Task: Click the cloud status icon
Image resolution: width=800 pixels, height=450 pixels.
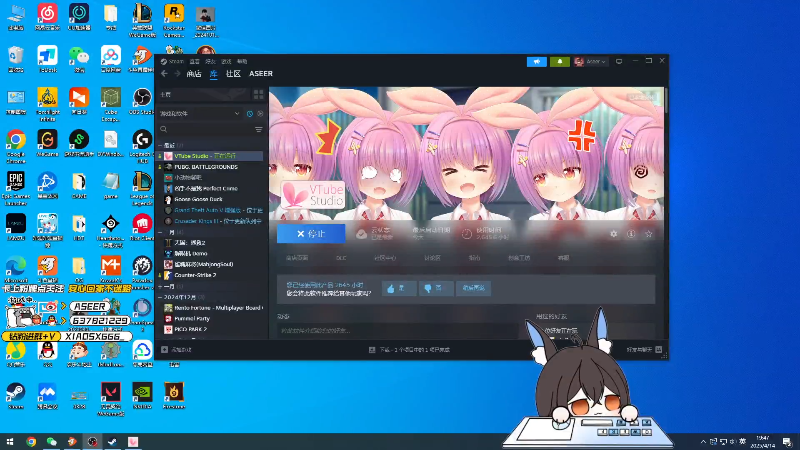Action: point(361,234)
